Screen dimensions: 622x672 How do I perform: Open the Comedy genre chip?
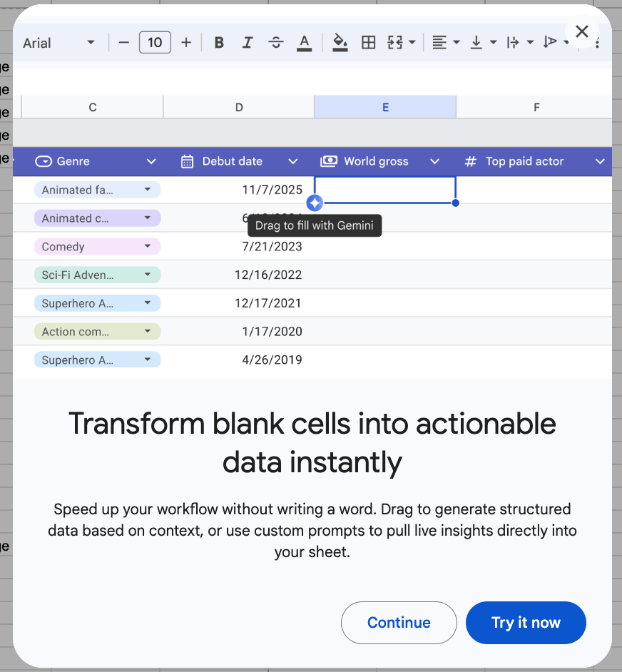coord(97,246)
